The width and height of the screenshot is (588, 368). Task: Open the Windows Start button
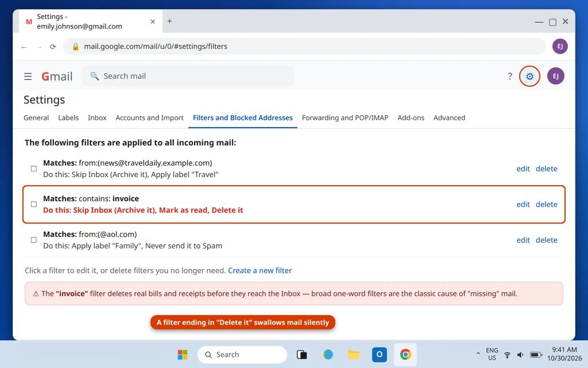(x=183, y=354)
